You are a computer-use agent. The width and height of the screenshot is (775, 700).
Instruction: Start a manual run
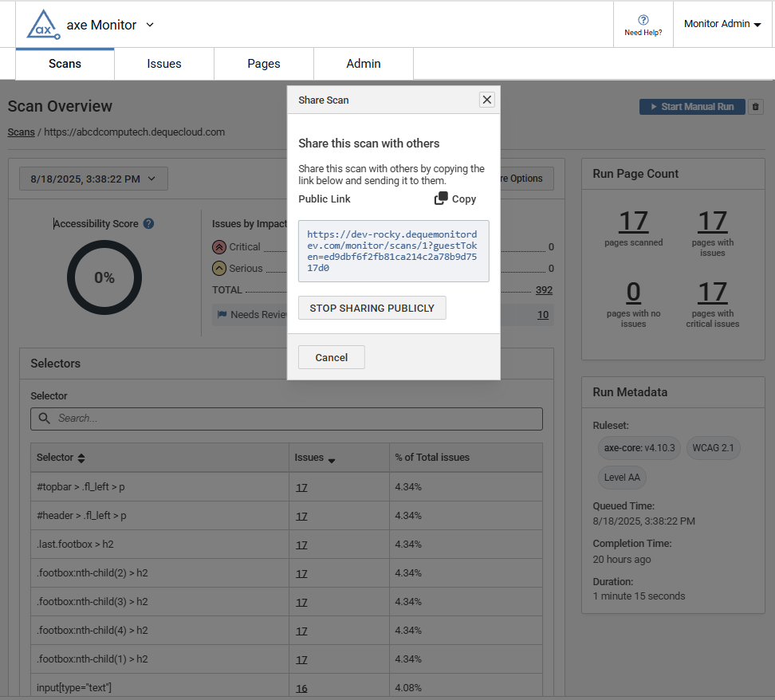(691, 107)
